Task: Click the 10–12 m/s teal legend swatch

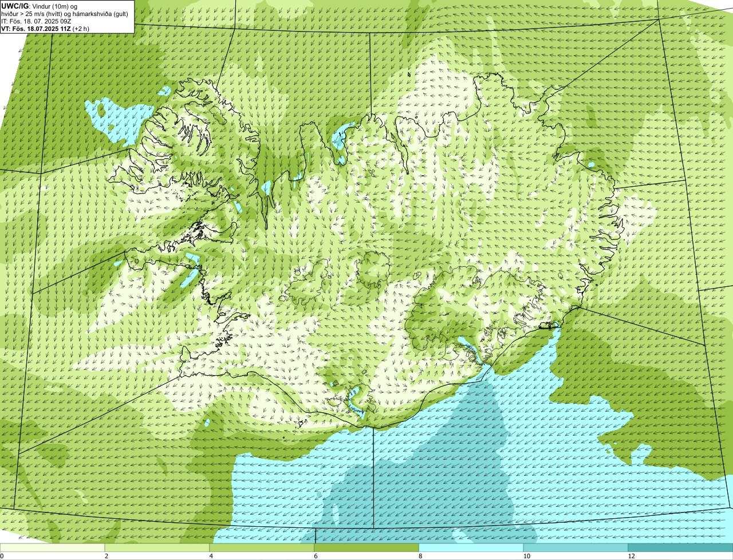Action: click(x=576, y=548)
